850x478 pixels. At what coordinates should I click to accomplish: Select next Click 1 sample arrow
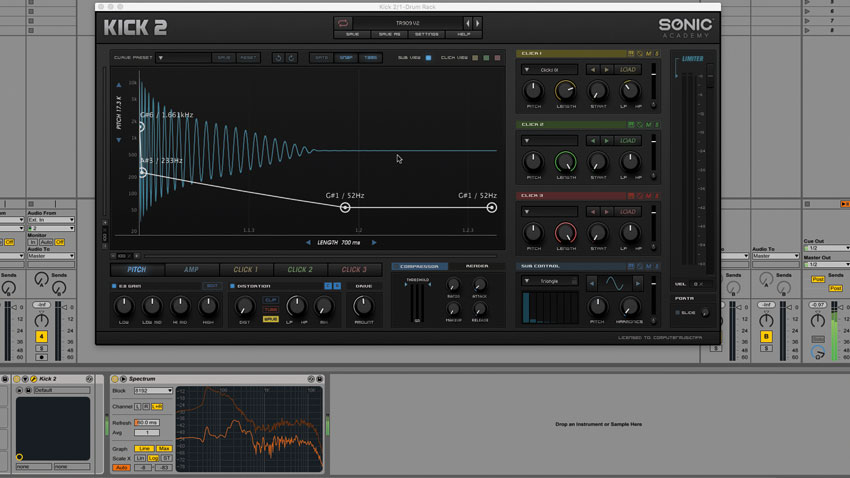607,70
